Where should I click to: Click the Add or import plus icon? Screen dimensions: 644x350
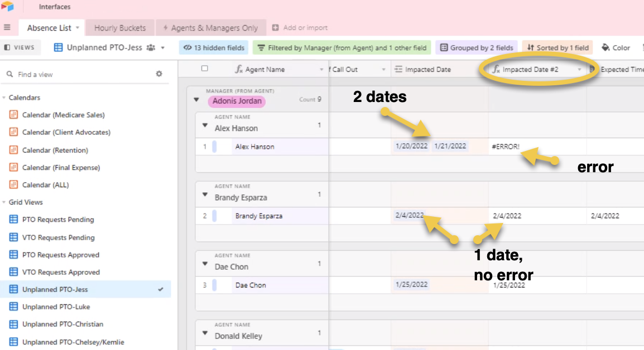tap(275, 27)
